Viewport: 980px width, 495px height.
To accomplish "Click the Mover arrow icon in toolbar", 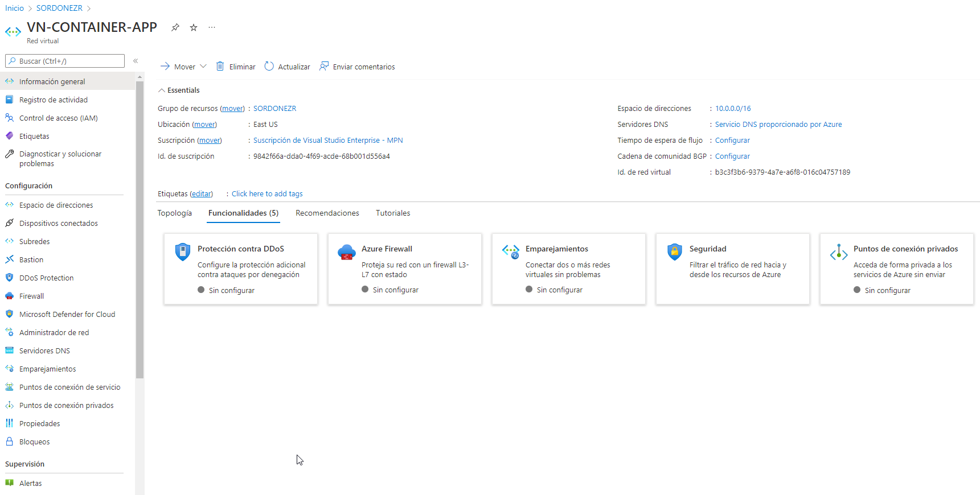I will pos(165,67).
